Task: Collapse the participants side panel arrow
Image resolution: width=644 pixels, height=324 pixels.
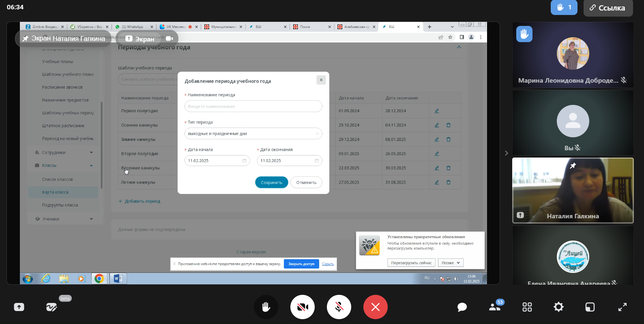Action: [506, 153]
